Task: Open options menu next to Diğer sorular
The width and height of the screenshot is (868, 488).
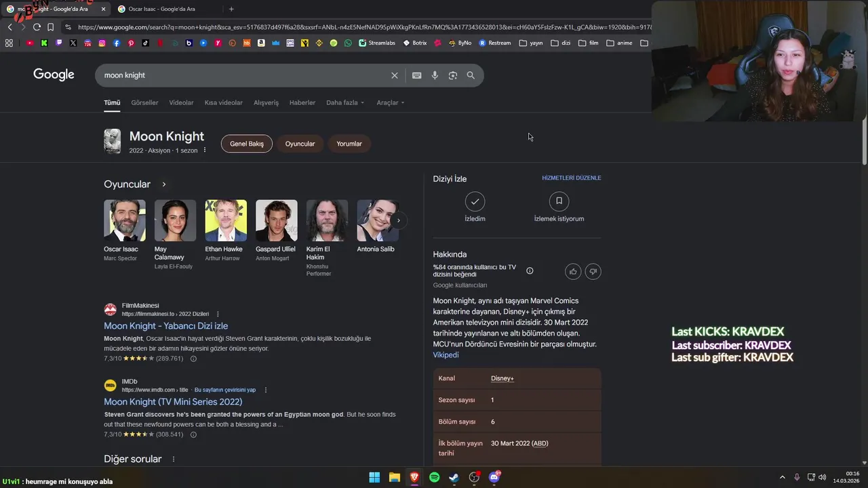Action: (173, 459)
